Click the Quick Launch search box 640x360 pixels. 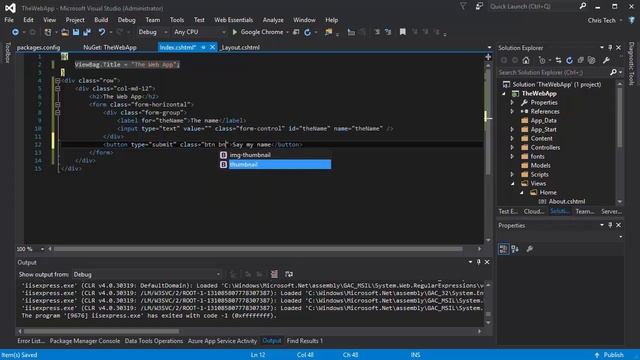click(533, 6)
